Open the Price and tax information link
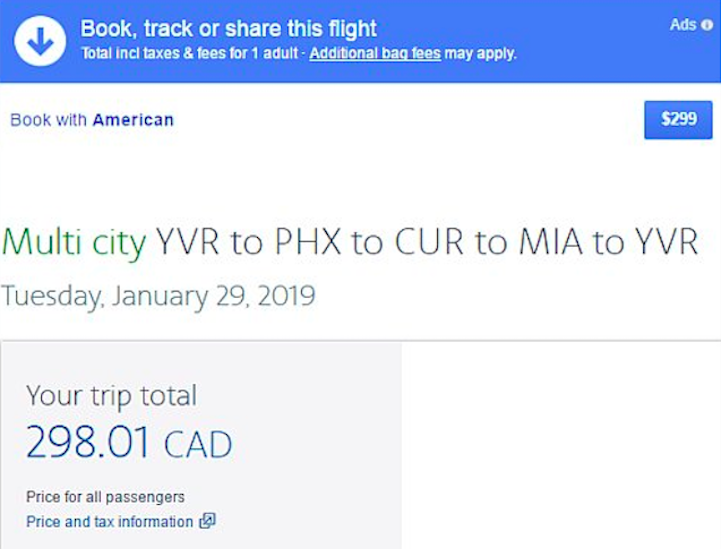The image size is (721, 549). coord(109,522)
